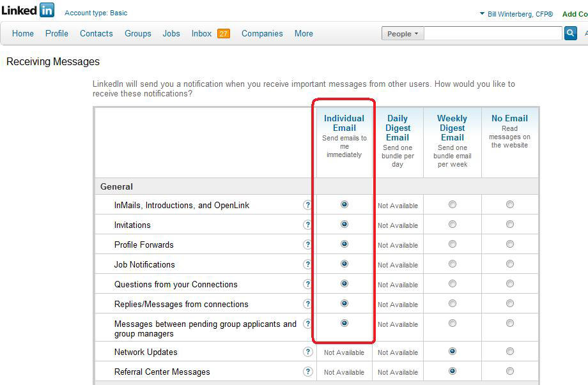This screenshot has width=588, height=385.
Task: Select Individual Email for Invitations
Action: click(x=344, y=224)
